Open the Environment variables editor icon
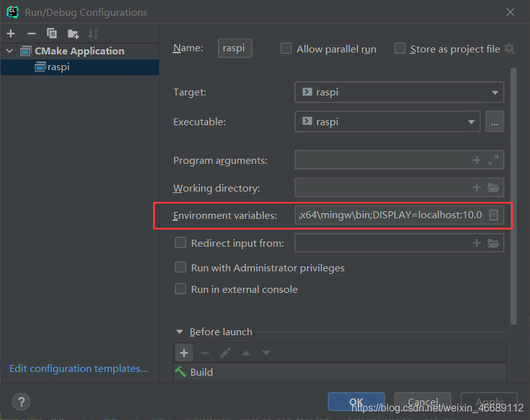The height and width of the screenshot is (420, 530). 494,215
